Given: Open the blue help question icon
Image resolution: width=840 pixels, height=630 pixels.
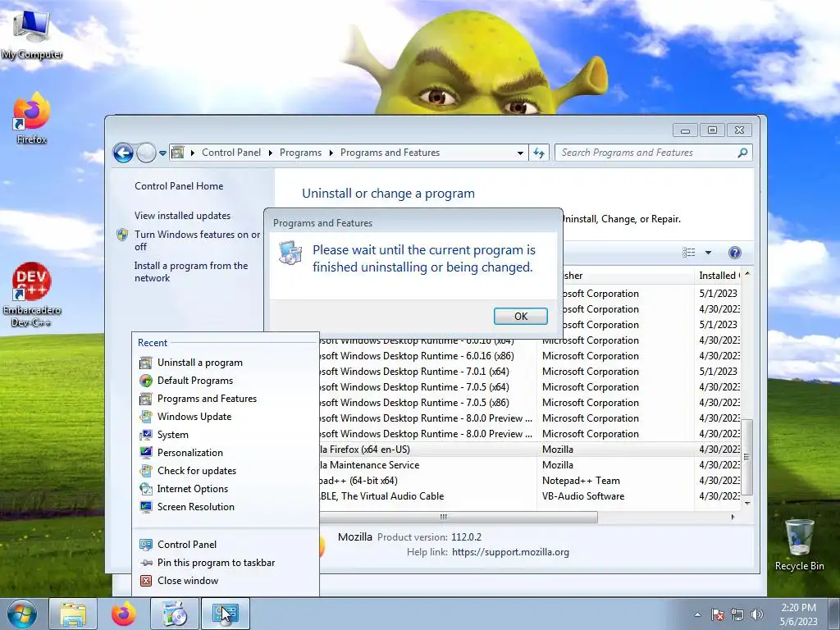Looking at the screenshot, I should click(x=735, y=253).
